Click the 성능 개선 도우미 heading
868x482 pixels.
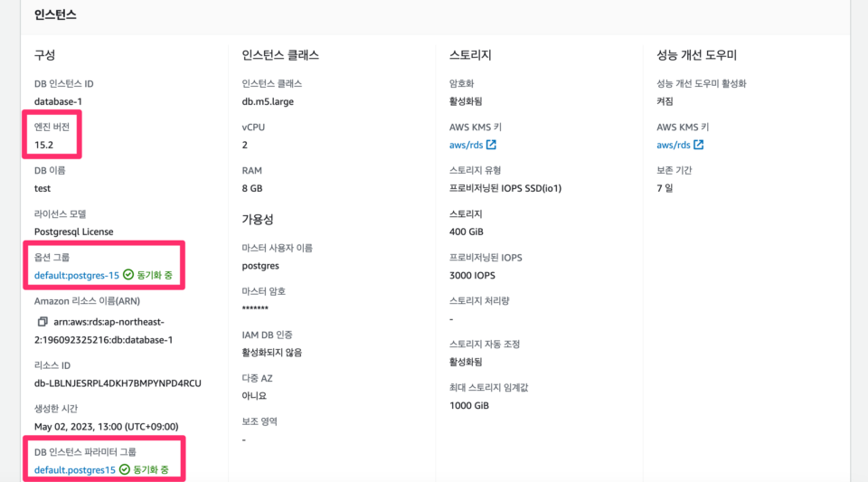coord(696,55)
